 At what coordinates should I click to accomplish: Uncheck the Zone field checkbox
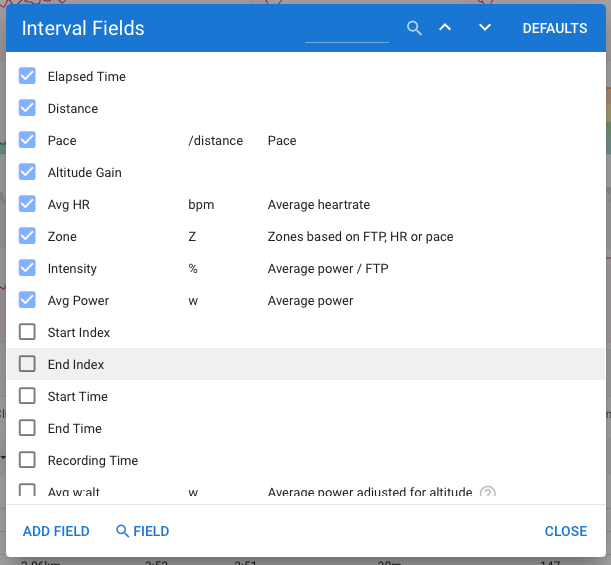point(27,236)
